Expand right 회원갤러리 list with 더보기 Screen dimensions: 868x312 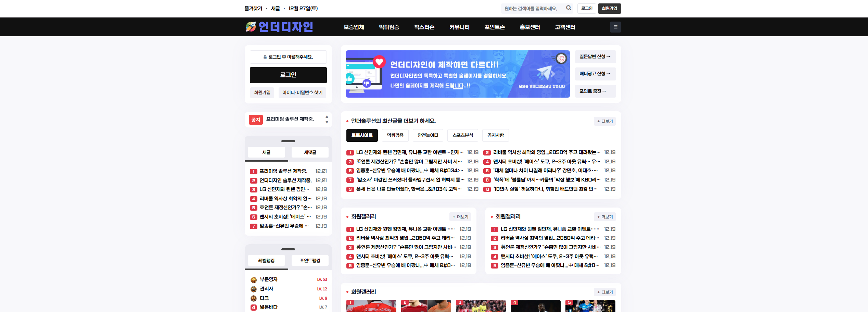pyautogui.click(x=605, y=217)
